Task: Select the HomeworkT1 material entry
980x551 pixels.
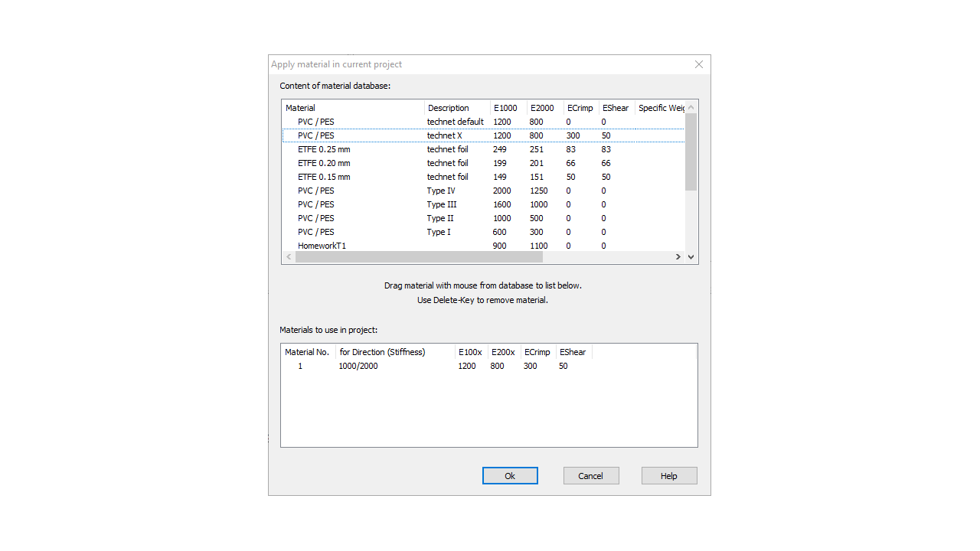Action: [x=322, y=246]
